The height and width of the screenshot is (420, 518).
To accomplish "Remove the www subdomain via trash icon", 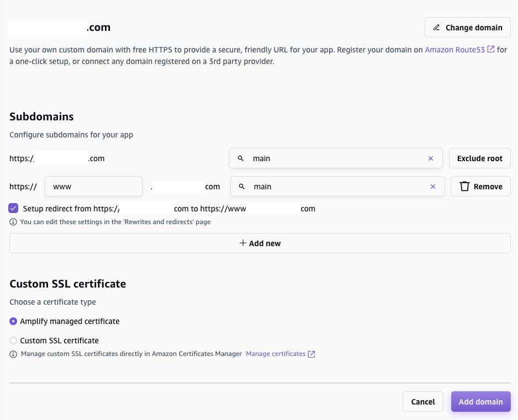I will coord(465,187).
